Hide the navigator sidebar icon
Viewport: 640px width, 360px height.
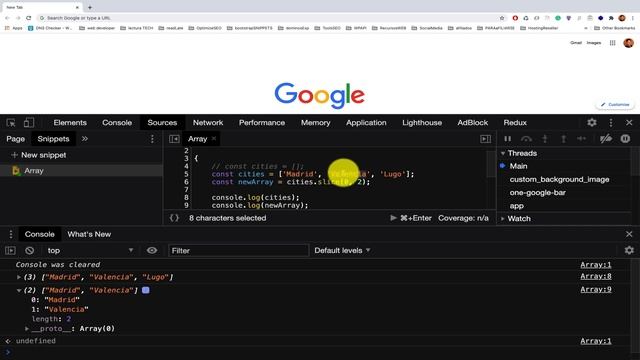pyautogui.click(x=174, y=139)
